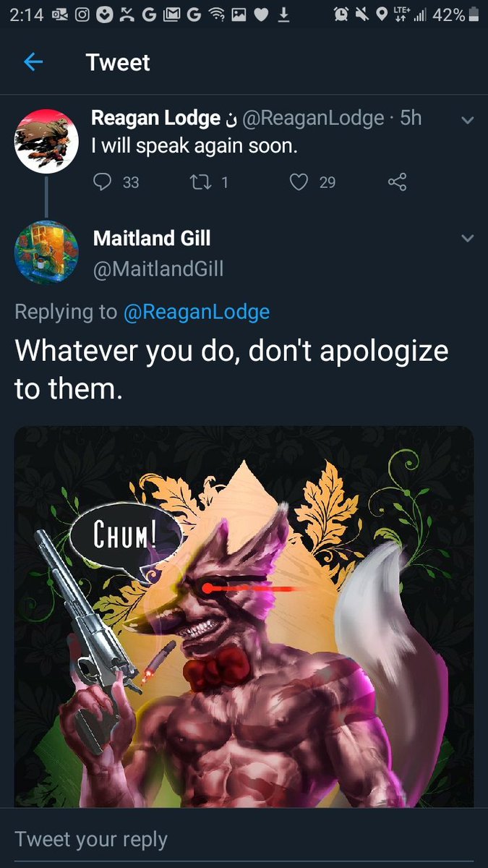
Task: Open Maitland Gill's profile avatar
Action: coord(46,252)
